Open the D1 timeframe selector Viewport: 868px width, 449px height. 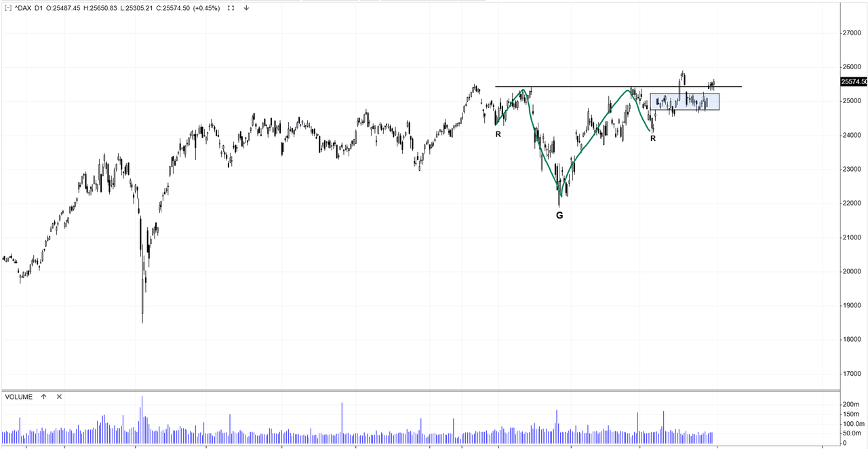click(39, 8)
